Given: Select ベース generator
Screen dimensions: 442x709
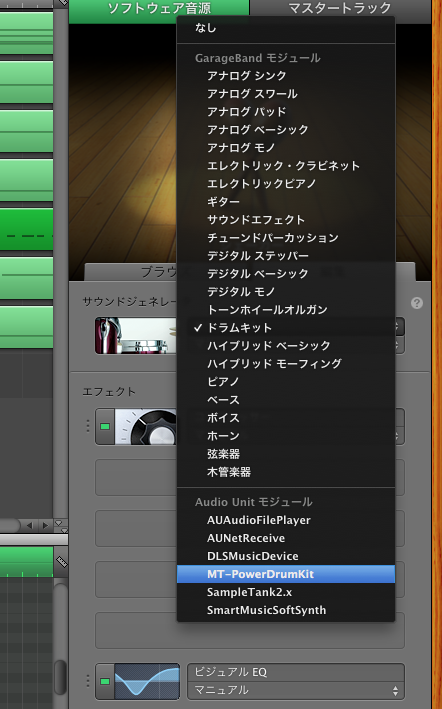Looking at the screenshot, I should point(286,400).
